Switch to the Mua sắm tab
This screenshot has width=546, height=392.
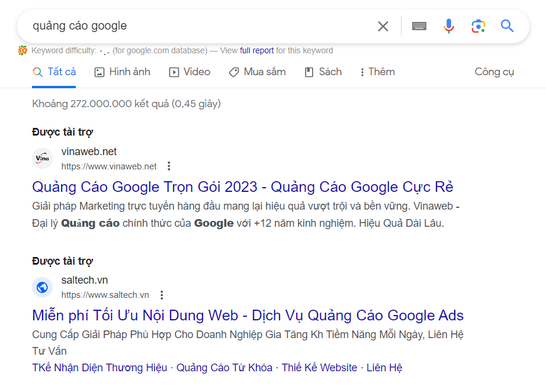pos(258,72)
